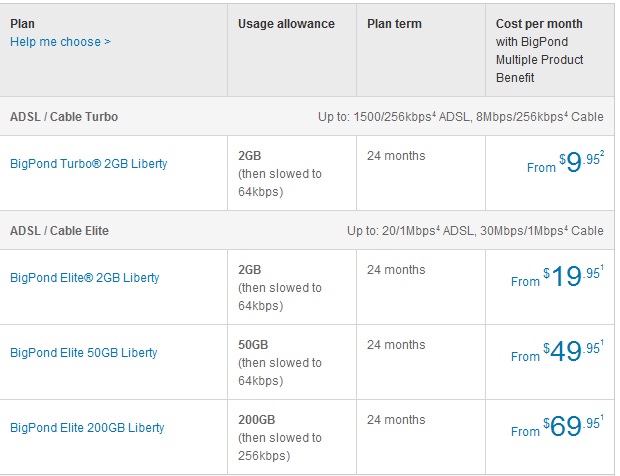Click the 'From $9.95' price
The width and height of the screenshot is (620, 476).
coord(565,162)
